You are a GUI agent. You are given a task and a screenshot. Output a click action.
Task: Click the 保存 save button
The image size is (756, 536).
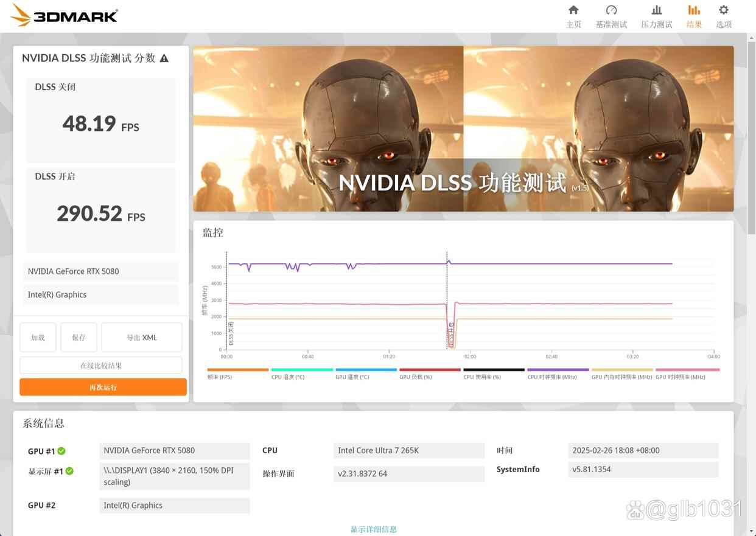[x=79, y=337]
